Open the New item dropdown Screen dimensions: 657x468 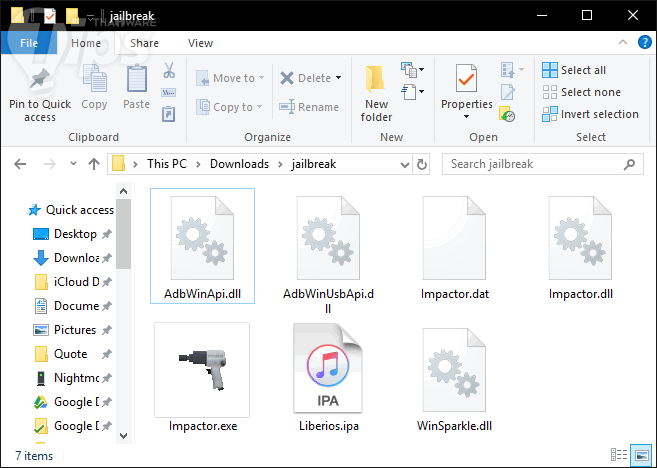[x=412, y=70]
